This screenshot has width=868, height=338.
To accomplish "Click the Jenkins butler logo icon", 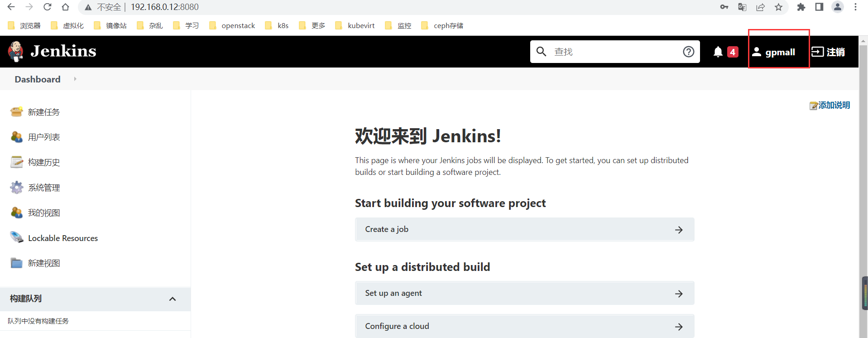I will [x=16, y=51].
